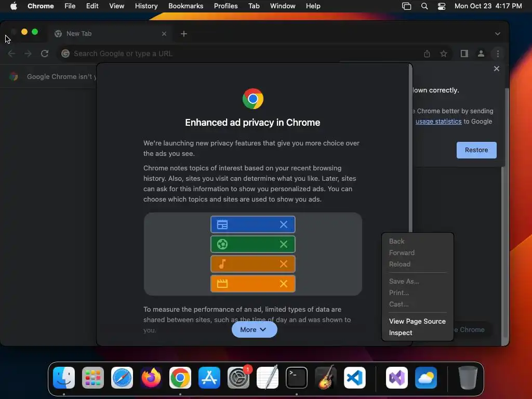
Task: Remove the orange movie topic chip
Action: click(284, 283)
